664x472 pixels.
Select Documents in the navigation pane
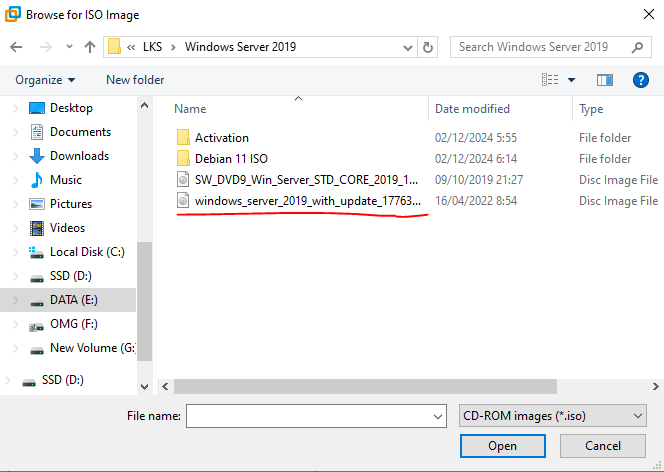[80, 132]
